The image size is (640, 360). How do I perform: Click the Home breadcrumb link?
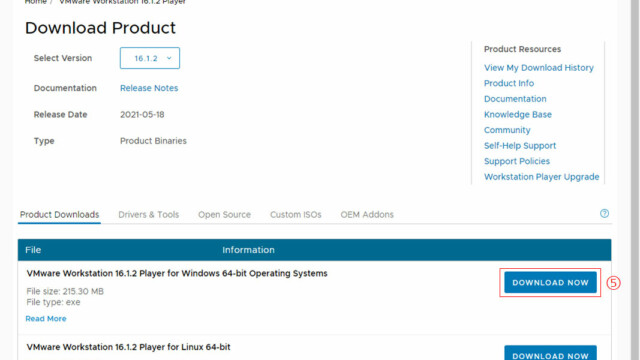click(36, 2)
